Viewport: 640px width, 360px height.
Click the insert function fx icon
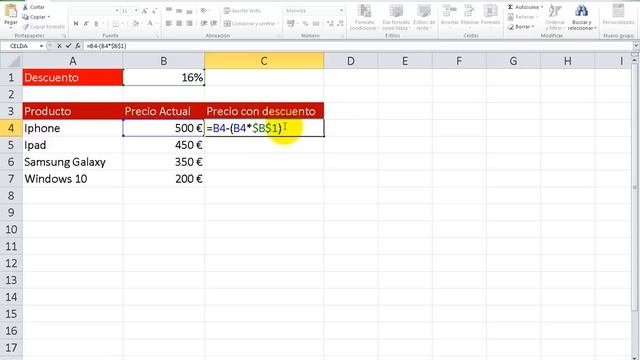78,46
